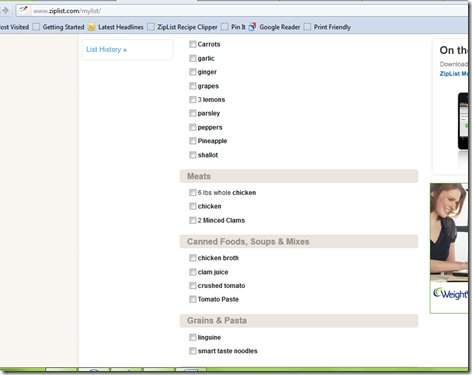
Task: Check the Carrots checkbox
Action: [192, 44]
